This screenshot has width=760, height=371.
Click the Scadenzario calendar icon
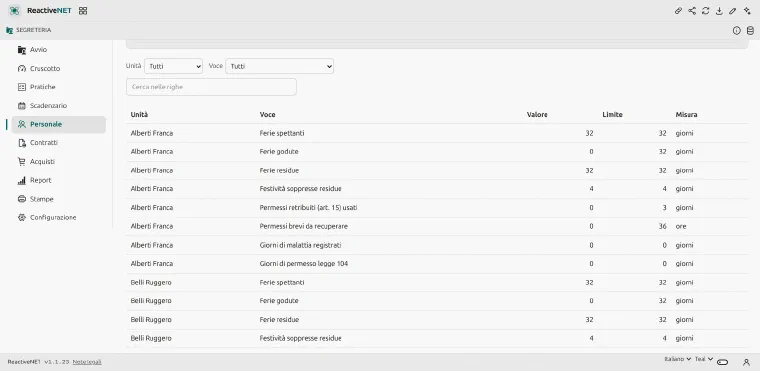coord(21,106)
